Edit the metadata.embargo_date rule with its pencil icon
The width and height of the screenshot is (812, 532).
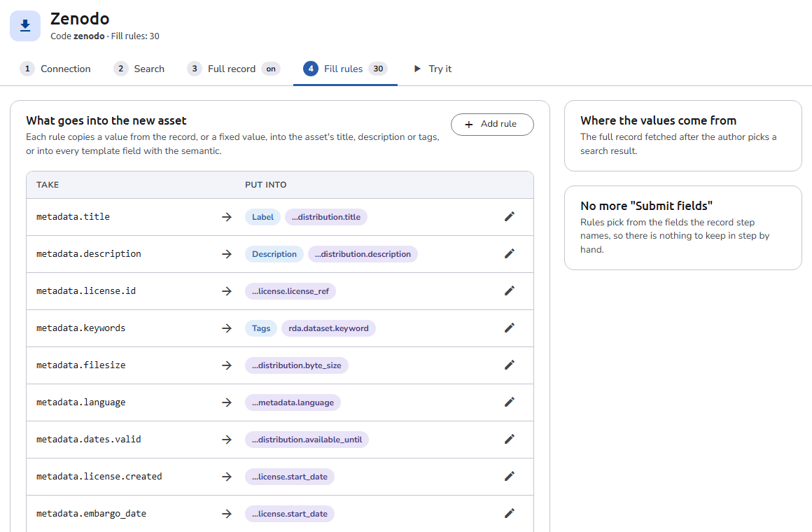[x=510, y=513]
